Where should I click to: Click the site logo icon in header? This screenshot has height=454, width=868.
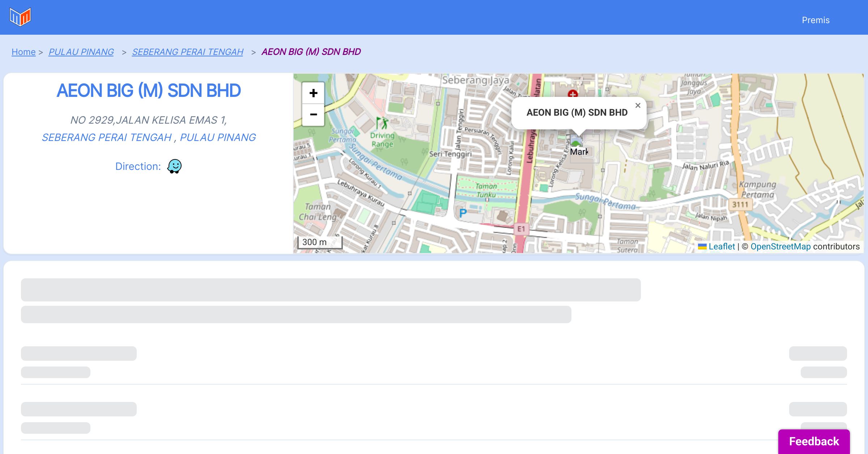[20, 17]
